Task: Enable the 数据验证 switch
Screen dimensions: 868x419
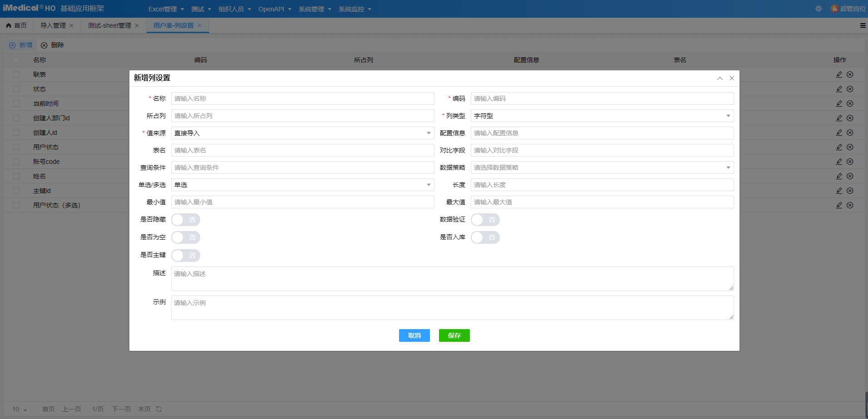Action: click(x=485, y=220)
